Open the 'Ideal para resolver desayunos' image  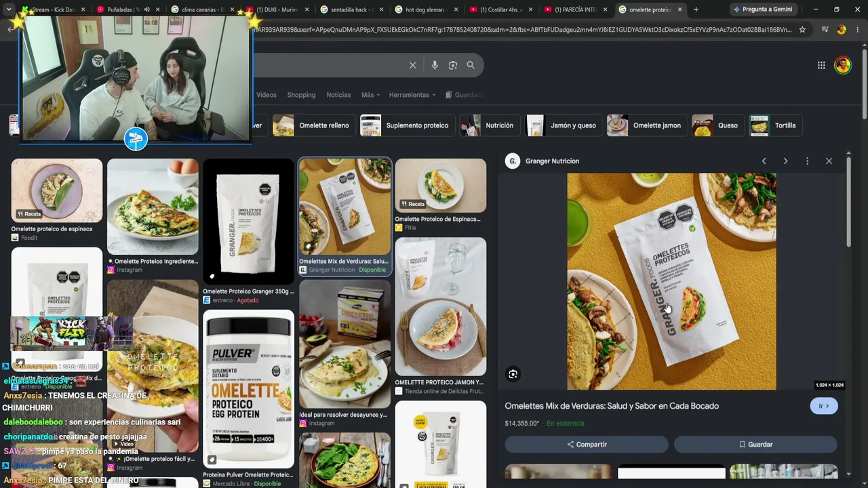tap(344, 344)
